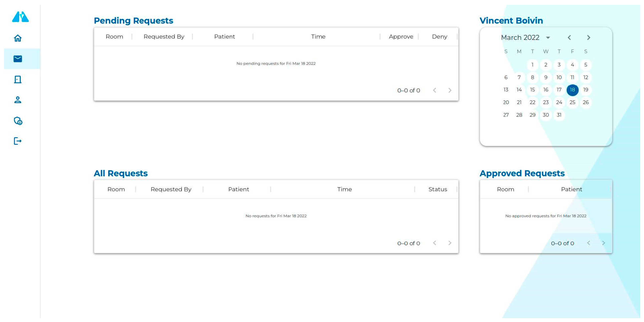Screen dimensions: 644x322
Task: Open the person profile sidebar icon
Action: (x=18, y=100)
